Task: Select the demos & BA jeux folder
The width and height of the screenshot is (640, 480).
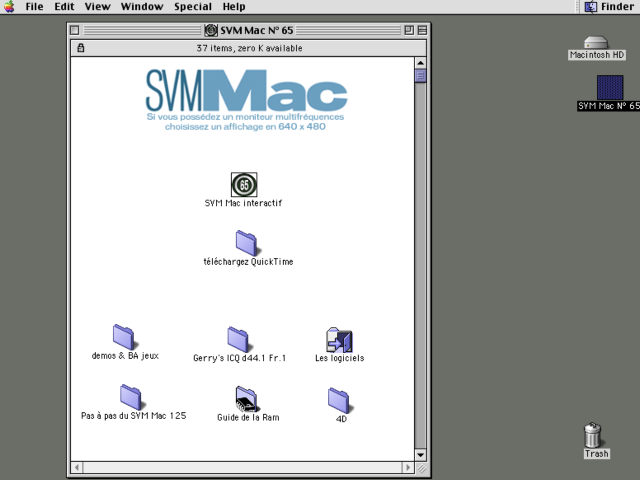Action: pyautogui.click(x=124, y=337)
